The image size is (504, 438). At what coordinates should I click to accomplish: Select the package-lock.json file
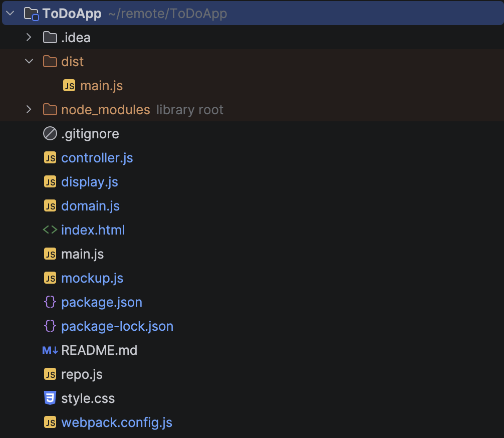point(117,326)
